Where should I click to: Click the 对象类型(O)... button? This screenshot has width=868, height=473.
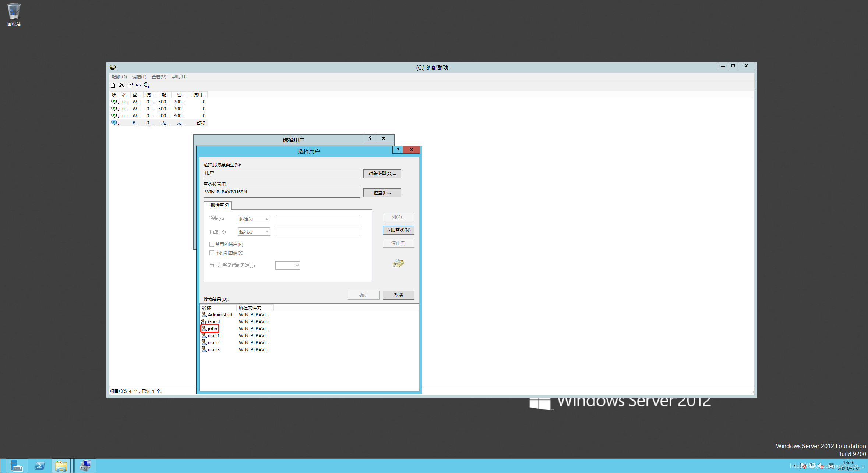382,174
